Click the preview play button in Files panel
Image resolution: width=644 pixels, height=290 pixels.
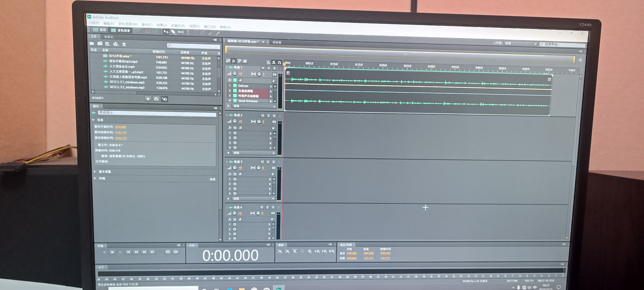click(x=148, y=99)
